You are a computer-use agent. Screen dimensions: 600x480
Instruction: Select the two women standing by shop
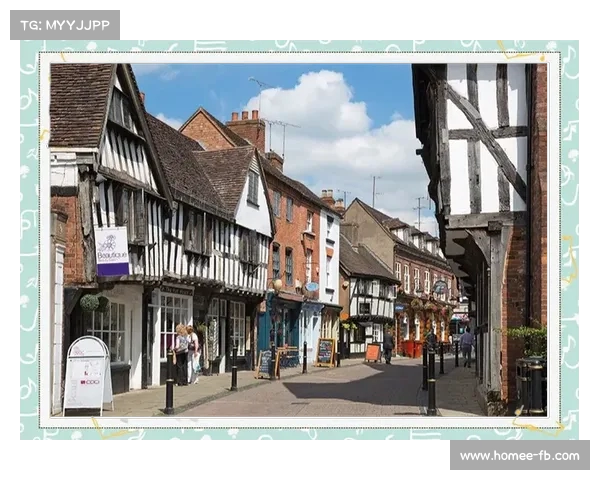click(187, 353)
